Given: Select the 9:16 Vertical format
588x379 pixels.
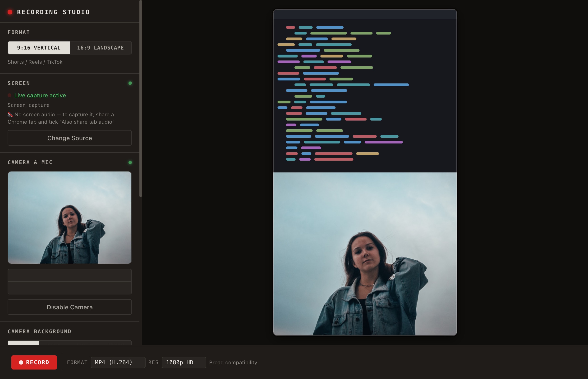Looking at the screenshot, I should point(39,48).
